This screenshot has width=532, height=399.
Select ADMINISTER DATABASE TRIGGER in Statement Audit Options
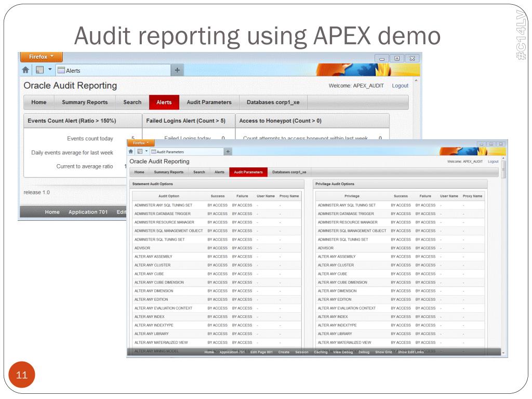coord(163,214)
